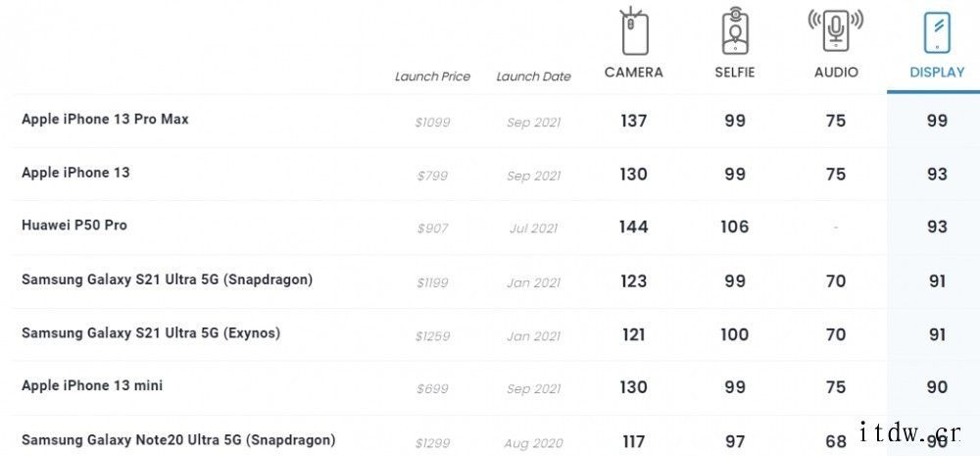The image size is (980, 456).
Task: Open Galaxy S21 Ultra 5G Exynos entry
Action: (x=151, y=332)
